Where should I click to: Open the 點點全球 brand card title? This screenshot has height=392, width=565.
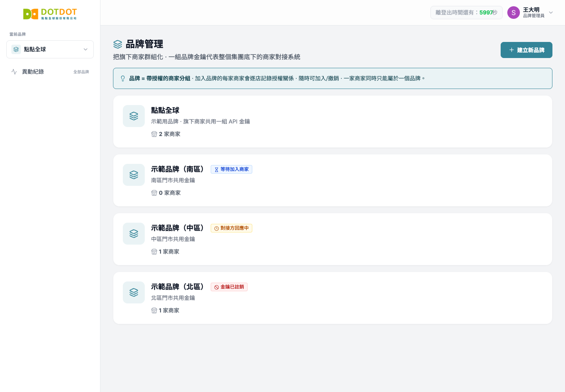(165, 111)
